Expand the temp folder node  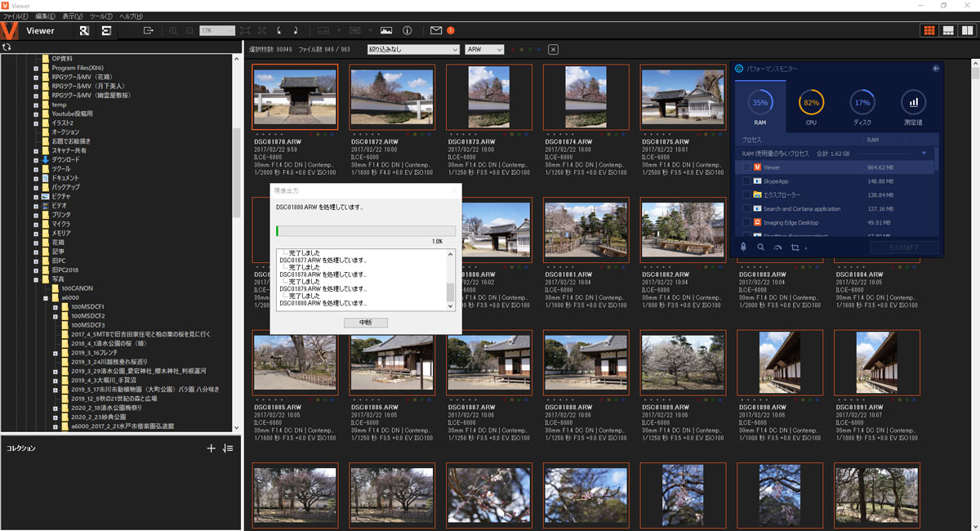pyautogui.click(x=36, y=105)
